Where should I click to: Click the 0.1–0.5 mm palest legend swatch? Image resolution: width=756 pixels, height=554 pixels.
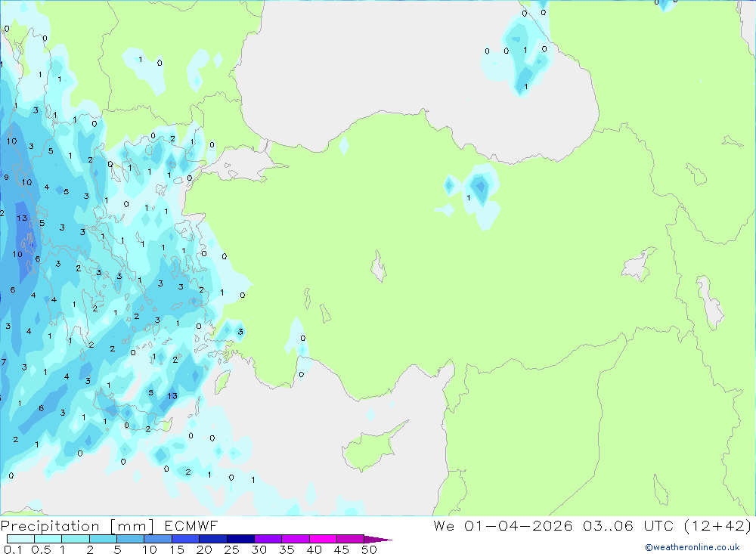pos(20,539)
